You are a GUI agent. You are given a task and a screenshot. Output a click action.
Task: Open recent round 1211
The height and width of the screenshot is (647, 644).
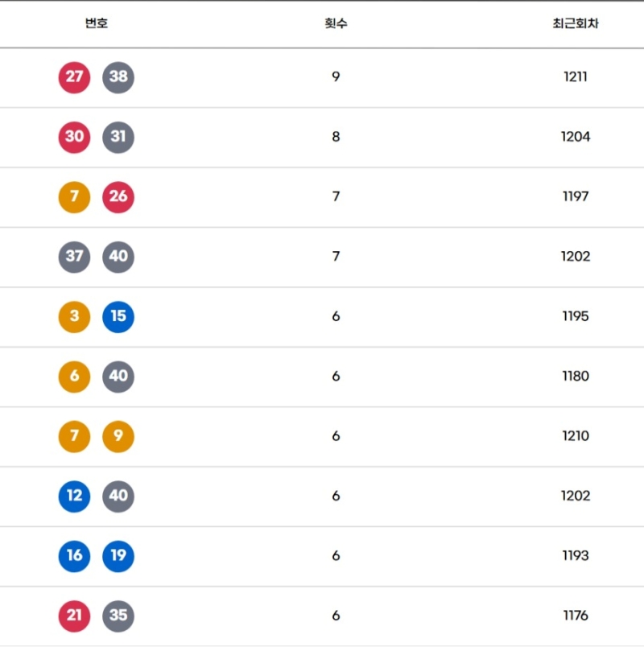(x=576, y=77)
